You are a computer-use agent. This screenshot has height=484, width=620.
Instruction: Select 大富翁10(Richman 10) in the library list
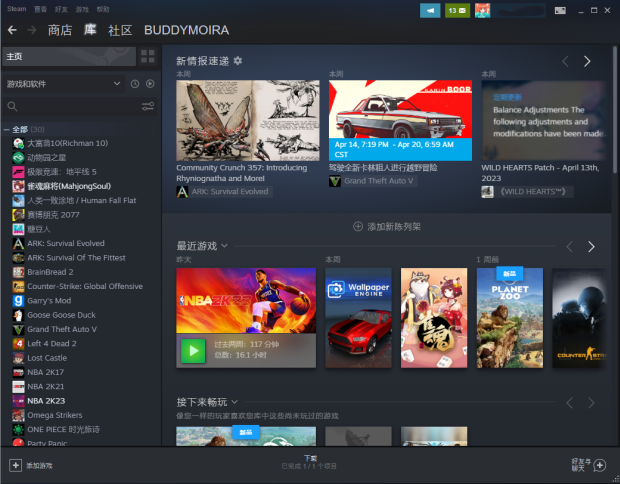pos(67,143)
